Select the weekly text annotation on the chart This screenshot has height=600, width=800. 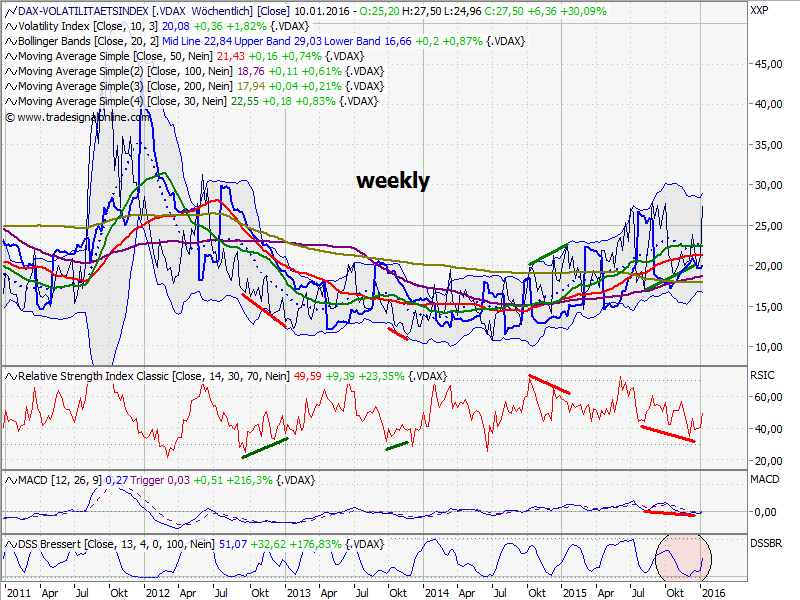click(392, 182)
